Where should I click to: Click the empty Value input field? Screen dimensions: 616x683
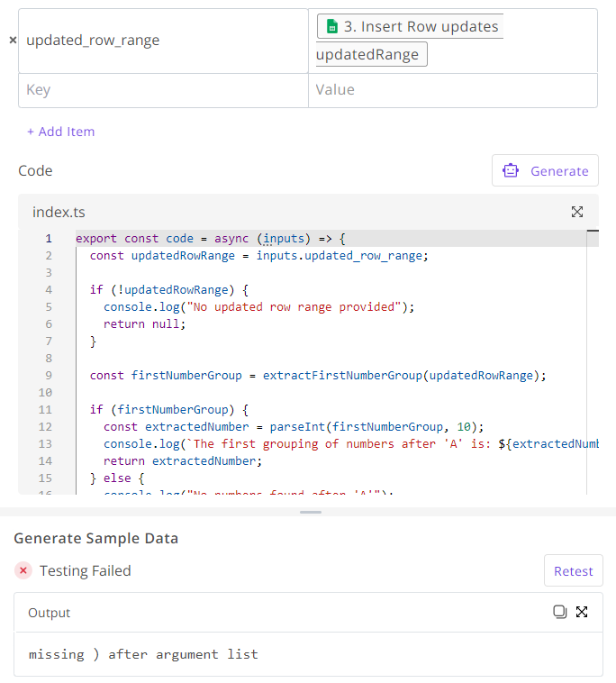click(452, 90)
